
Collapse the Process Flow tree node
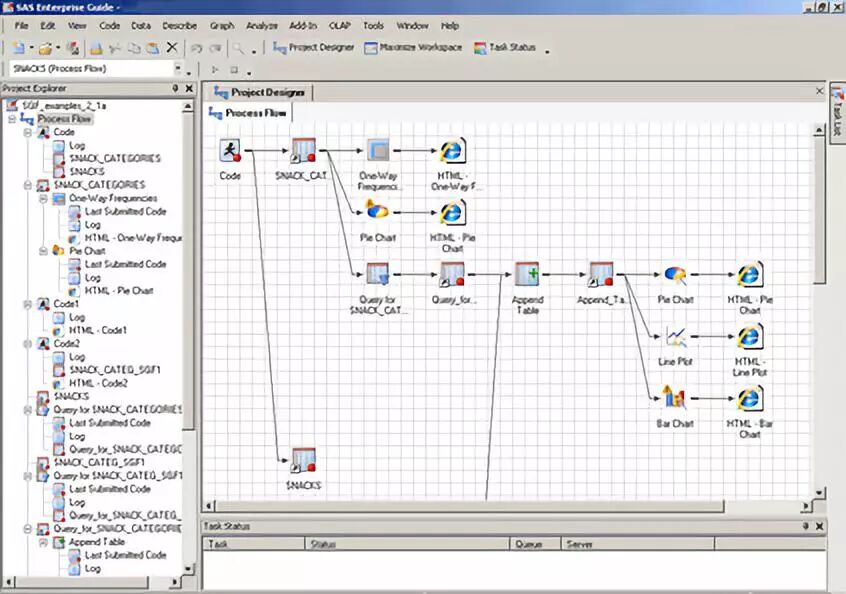(12, 119)
